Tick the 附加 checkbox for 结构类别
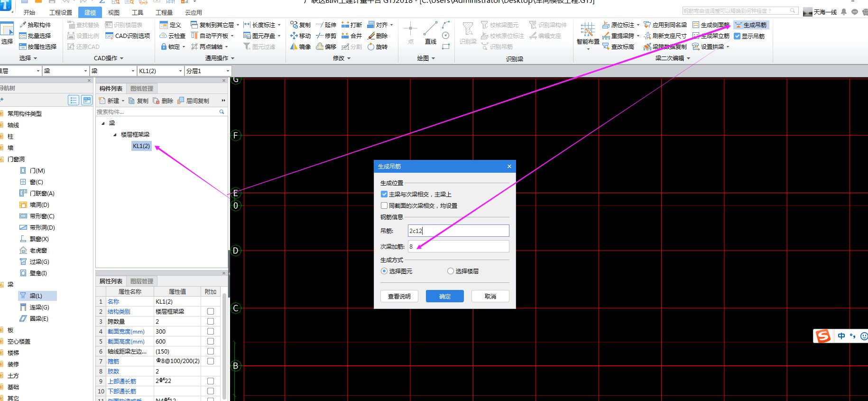The image size is (868, 401). [x=211, y=311]
